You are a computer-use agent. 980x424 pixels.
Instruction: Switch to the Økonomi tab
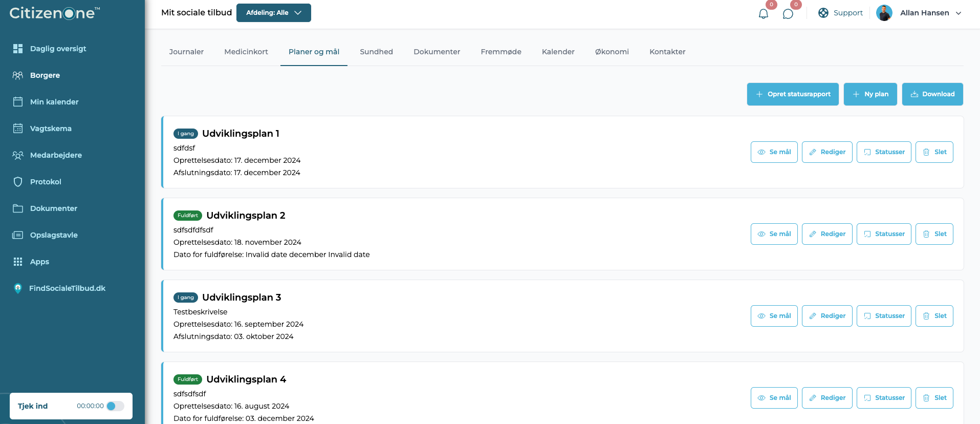point(612,52)
